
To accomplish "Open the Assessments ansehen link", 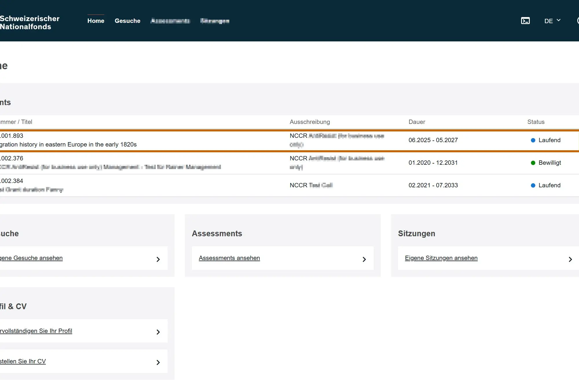I will click(x=229, y=258).
